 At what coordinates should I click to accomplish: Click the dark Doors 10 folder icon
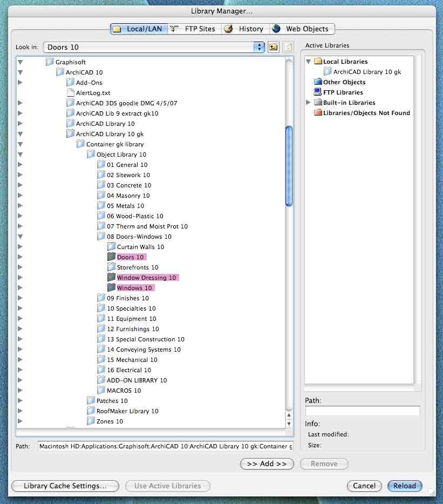111,257
